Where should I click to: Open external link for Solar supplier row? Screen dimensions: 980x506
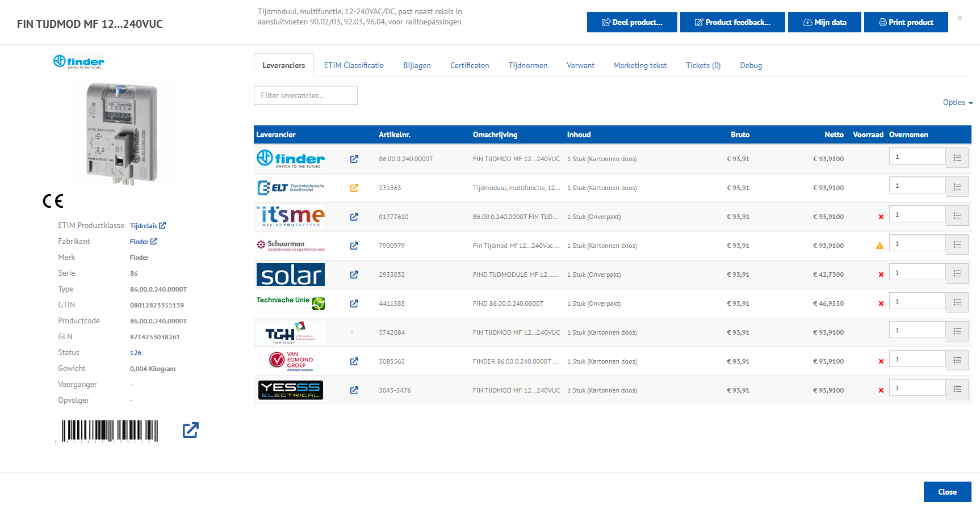(354, 275)
